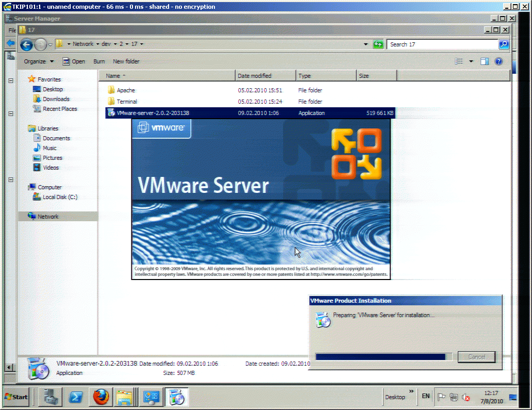The image size is (532, 410).
Task: Open the Documents library
Action: [x=56, y=138]
